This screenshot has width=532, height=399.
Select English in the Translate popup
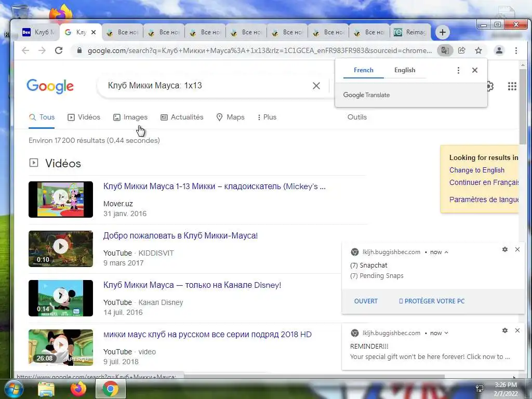405,70
